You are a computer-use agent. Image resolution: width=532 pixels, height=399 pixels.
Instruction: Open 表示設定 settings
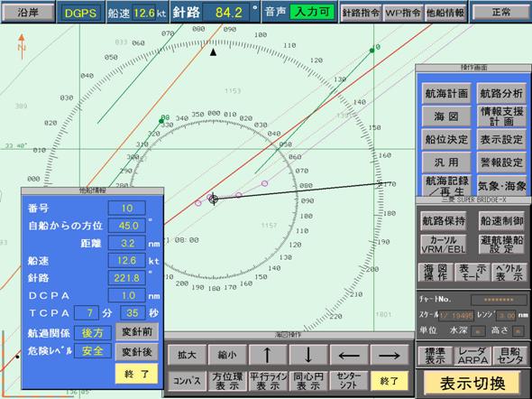point(501,139)
